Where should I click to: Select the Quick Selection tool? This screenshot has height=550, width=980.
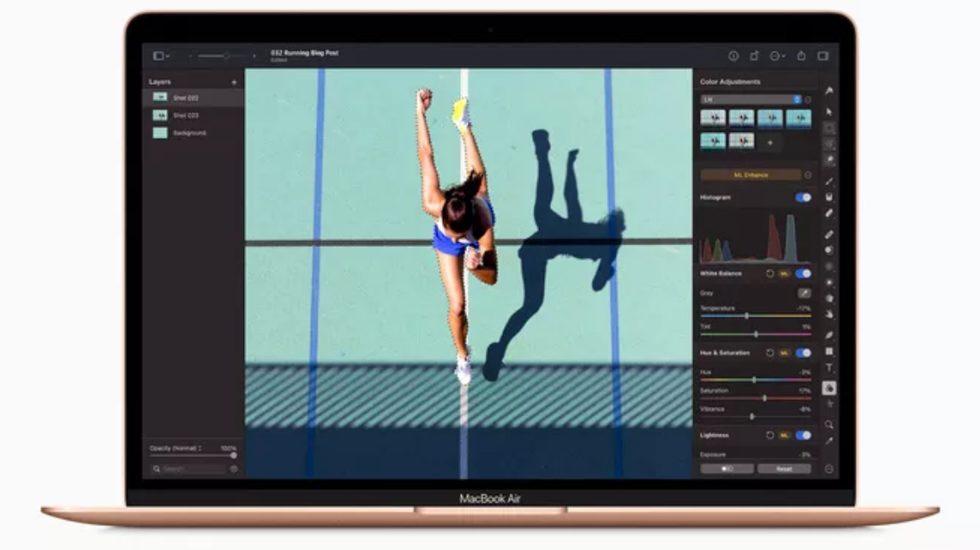tap(829, 160)
